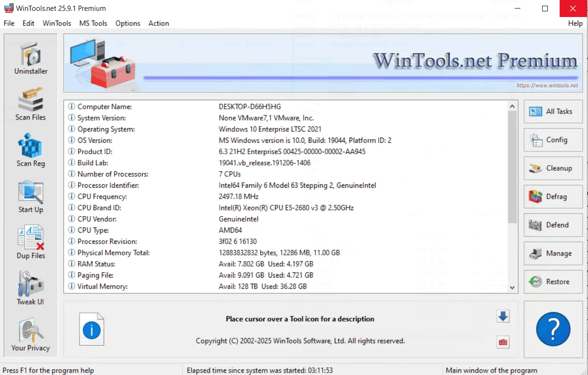Click the small red toolbox icon
The height and width of the screenshot is (375, 588).
[503, 342]
